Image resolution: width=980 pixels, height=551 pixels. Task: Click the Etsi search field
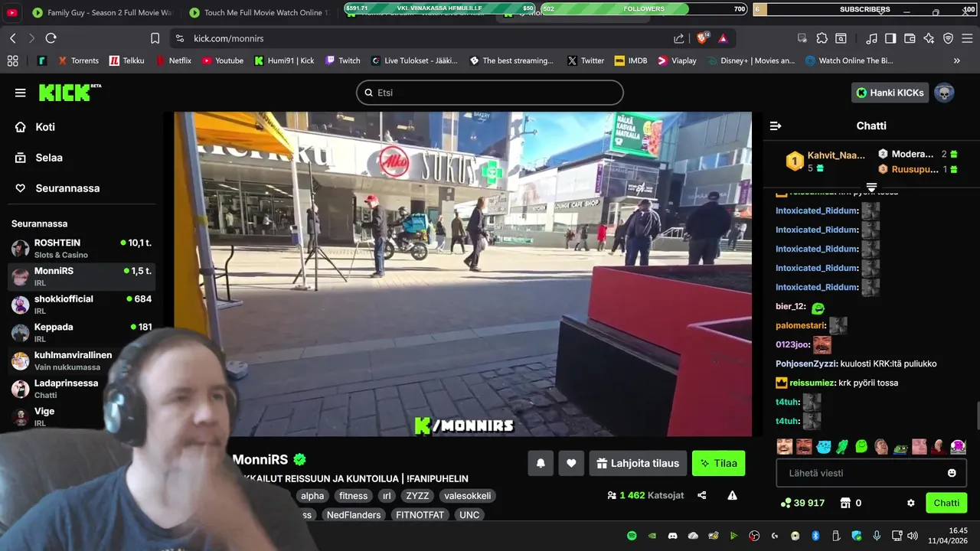click(490, 93)
